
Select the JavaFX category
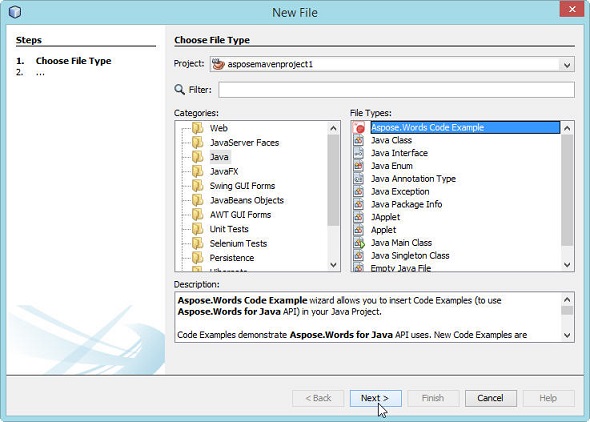click(x=224, y=172)
